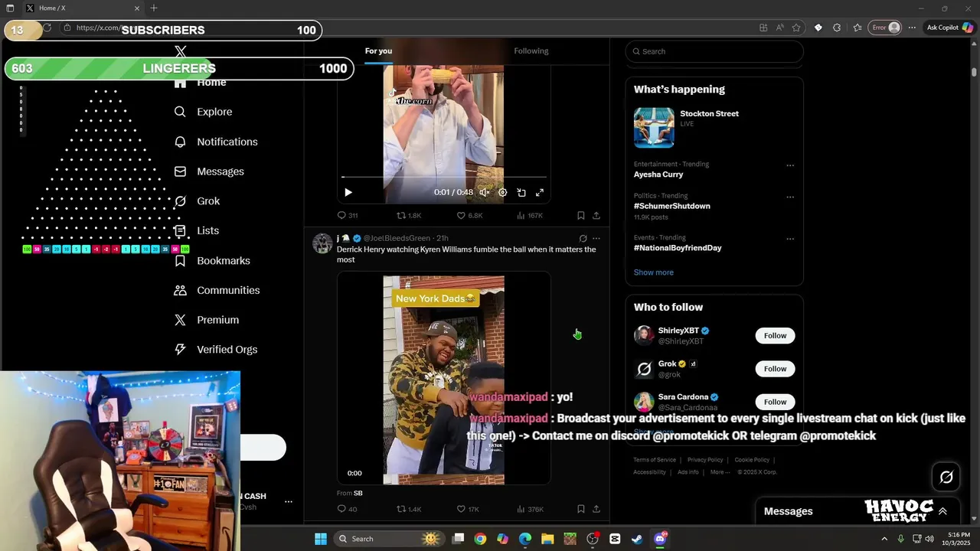Bookmark the corn video post
The image size is (980, 551).
(581, 216)
